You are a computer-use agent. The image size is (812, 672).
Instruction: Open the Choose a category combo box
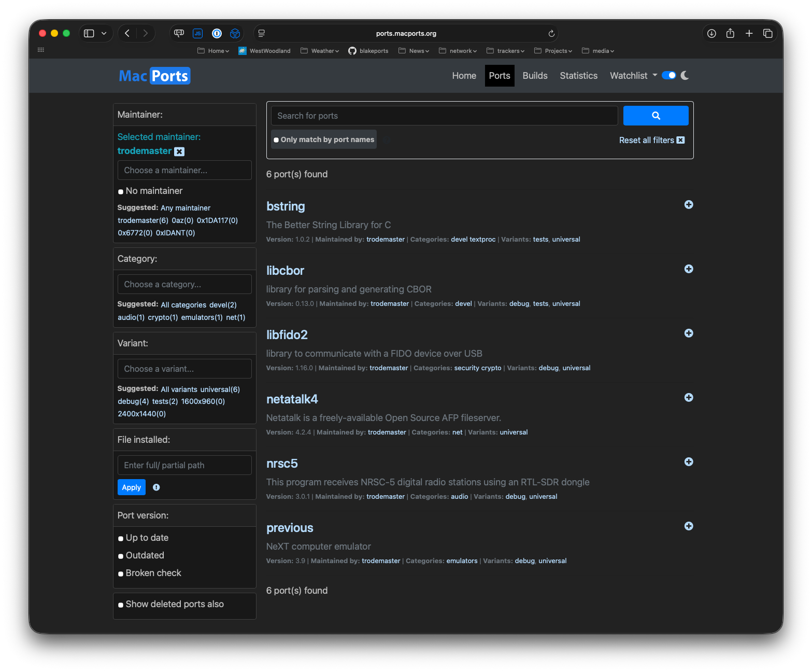pyautogui.click(x=184, y=284)
